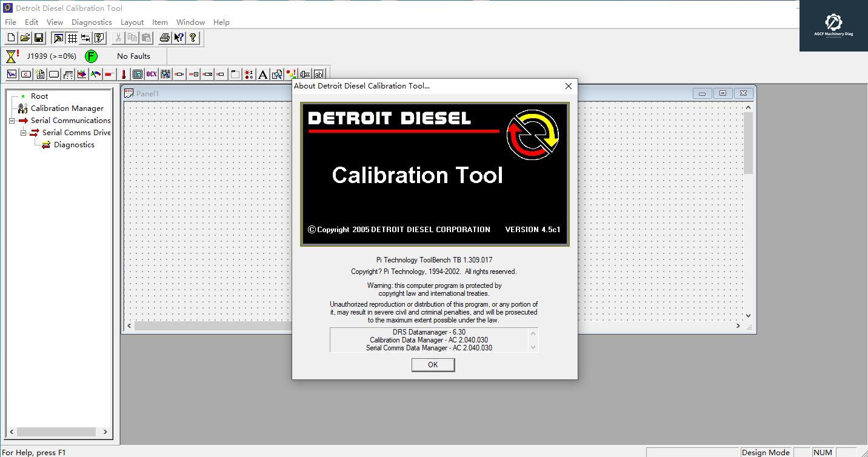Viewport: 868px width, 457px height.
Task: Click the Print toolbar icon
Action: click(x=164, y=38)
